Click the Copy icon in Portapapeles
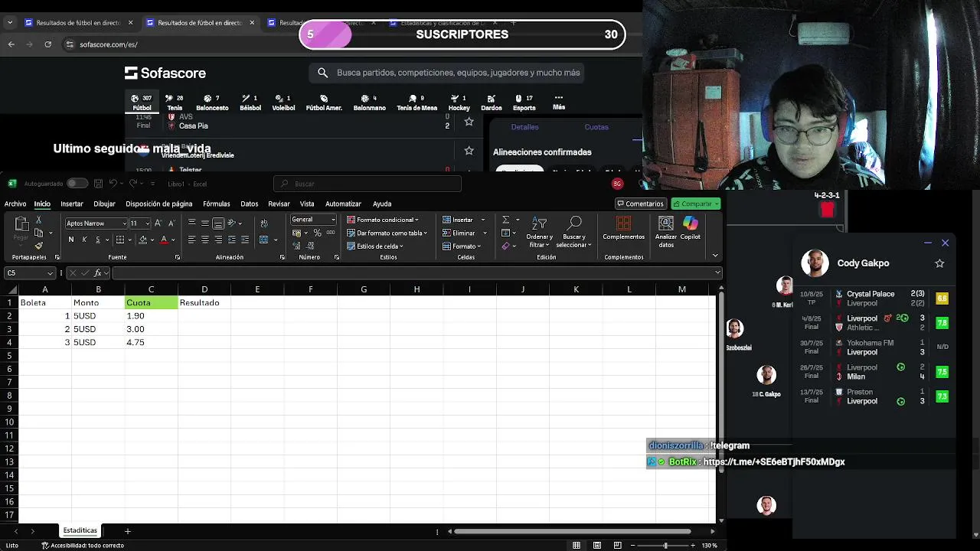The width and height of the screenshot is (980, 551). click(x=39, y=233)
